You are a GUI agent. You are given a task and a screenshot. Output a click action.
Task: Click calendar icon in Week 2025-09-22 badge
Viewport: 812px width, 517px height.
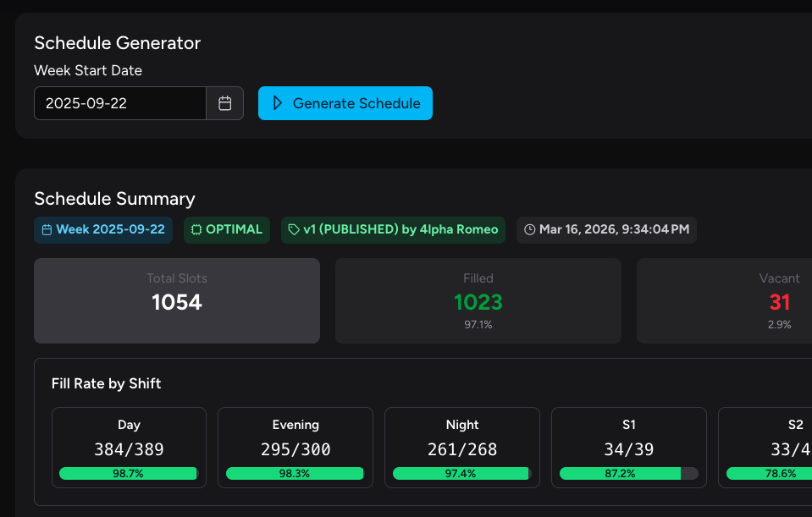point(47,230)
